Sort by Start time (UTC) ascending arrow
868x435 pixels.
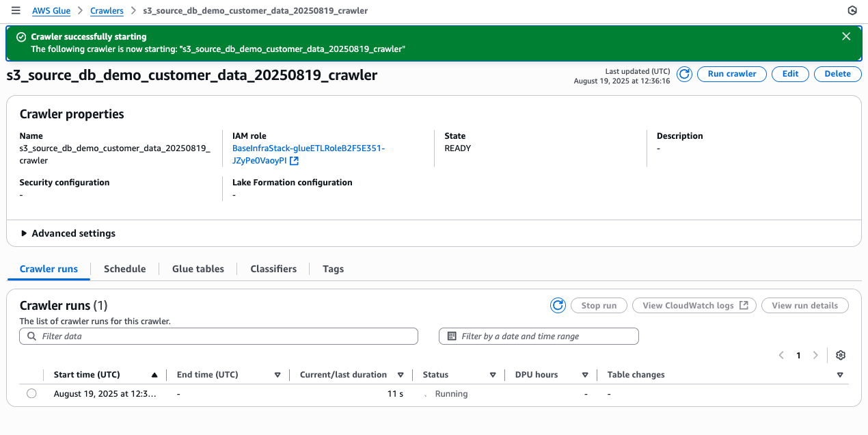[154, 375]
